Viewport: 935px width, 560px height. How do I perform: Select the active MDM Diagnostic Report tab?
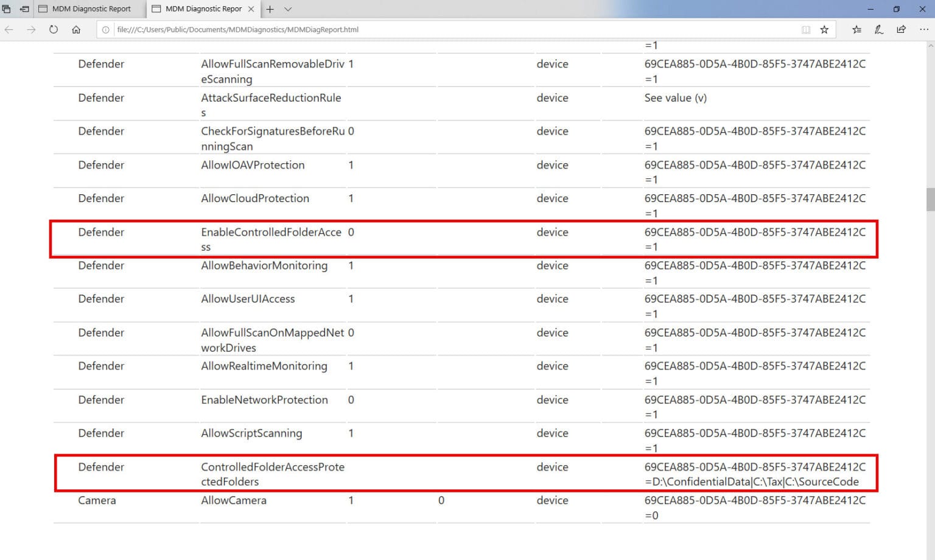[201, 9]
